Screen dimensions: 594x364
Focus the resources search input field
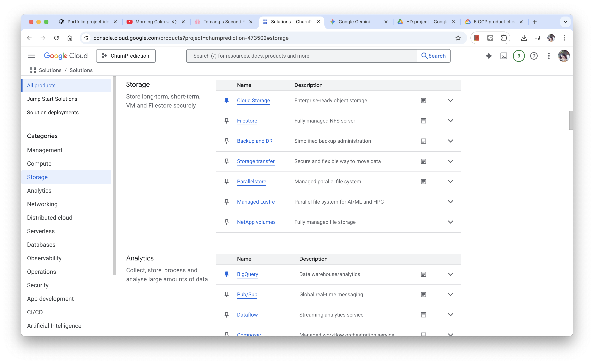[x=302, y=56]
